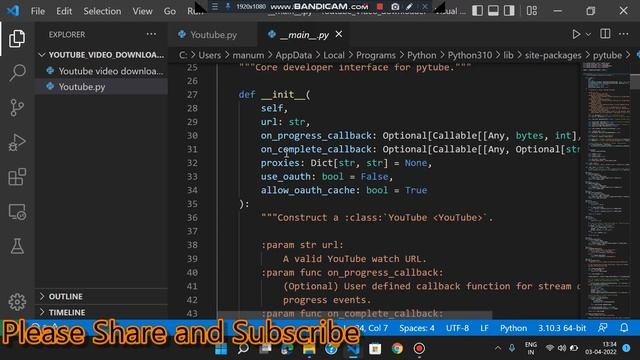Toggle the secondary side bar layout
640x360 pixels.
pyautogui.click(x=509, y=11)
